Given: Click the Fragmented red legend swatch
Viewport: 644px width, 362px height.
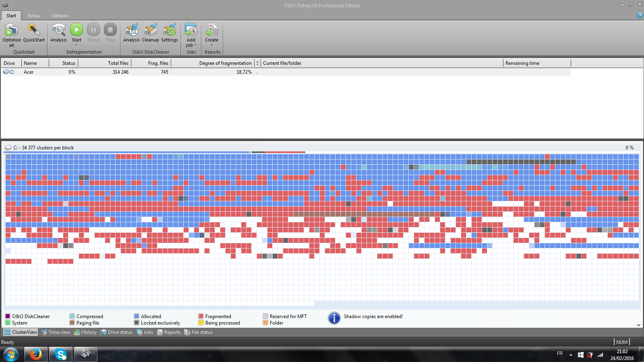Looking at the screenshot, I should coord(201,316).
